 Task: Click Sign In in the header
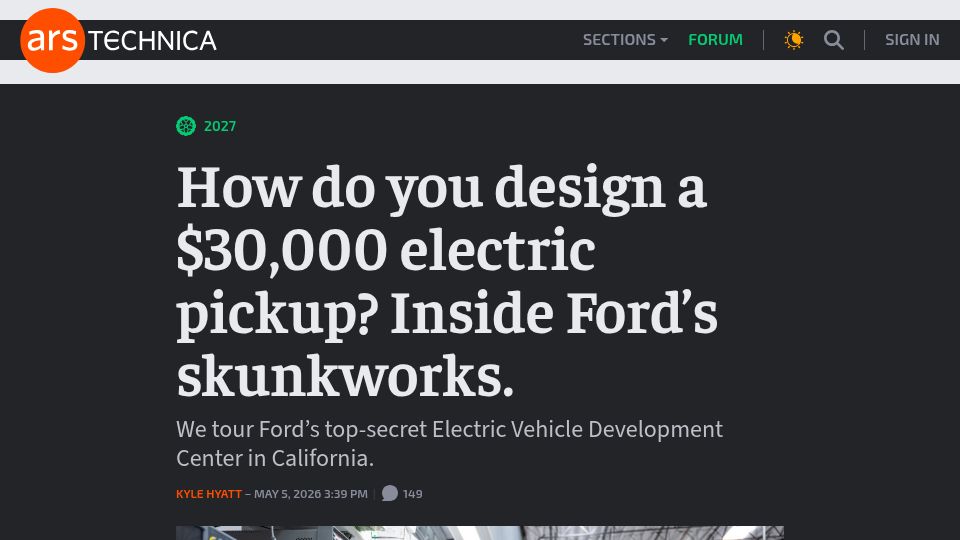[x=912, y=40]
